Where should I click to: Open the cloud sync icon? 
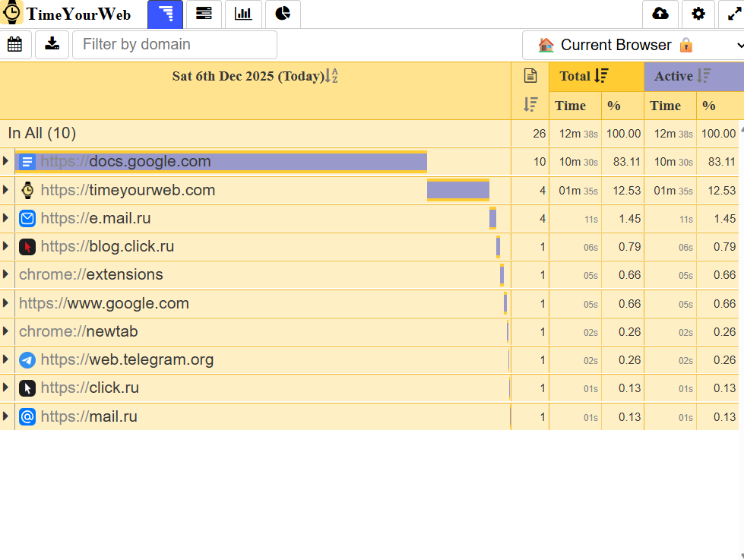tap(660, 14)
